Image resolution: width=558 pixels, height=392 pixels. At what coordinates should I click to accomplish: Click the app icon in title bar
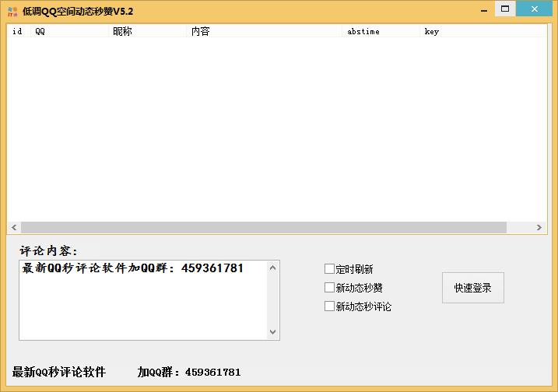pos(12,12)
